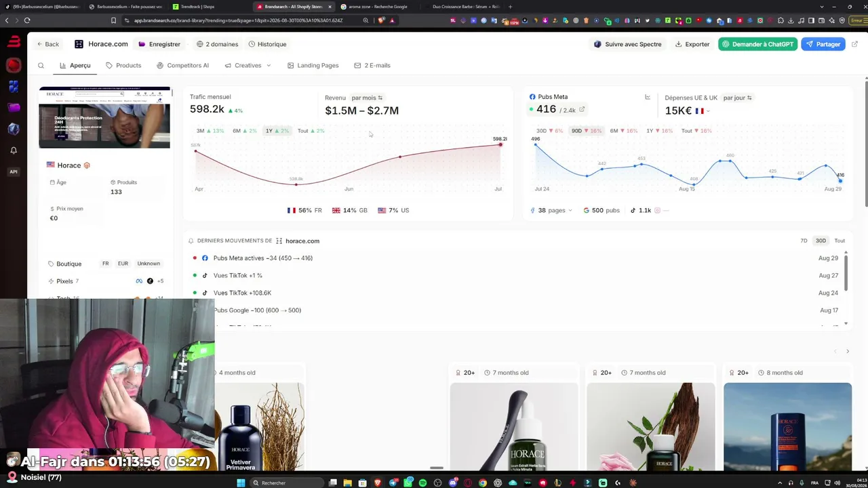
Task: Go to next products carousel page
Action: [848, 351]
